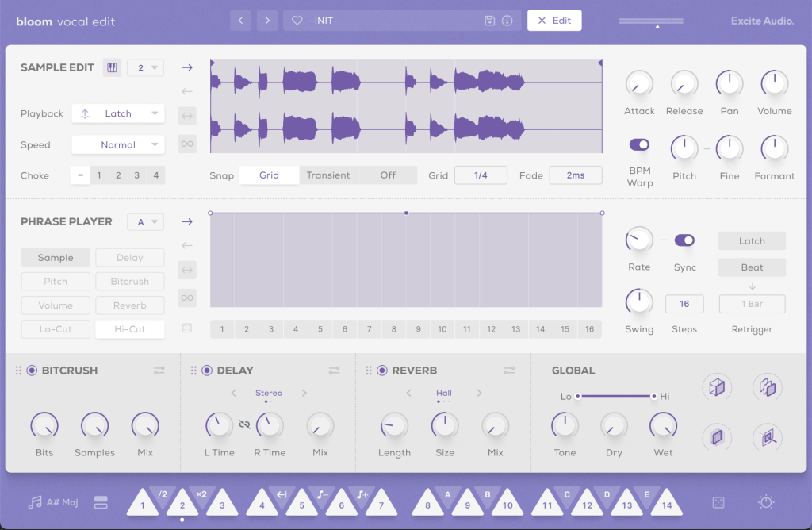
Task: Toggle the BPM Warp switch
Action: pyautogui.click(x=639, y=144)
